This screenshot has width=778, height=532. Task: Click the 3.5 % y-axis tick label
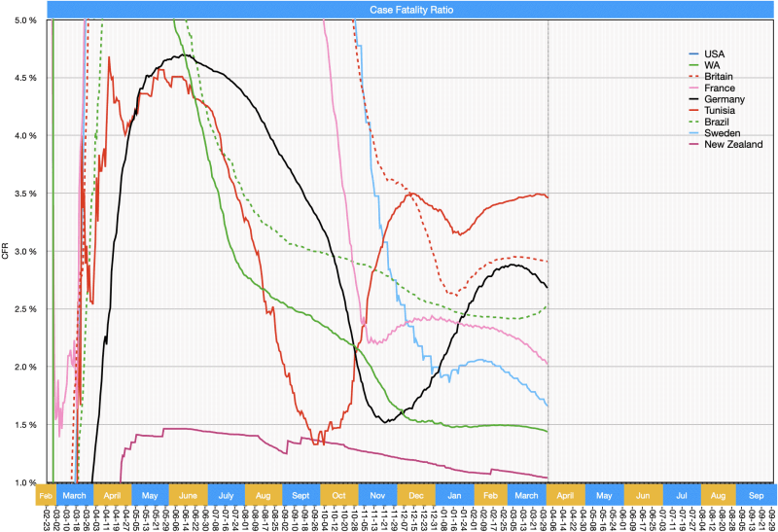[24, 194]
